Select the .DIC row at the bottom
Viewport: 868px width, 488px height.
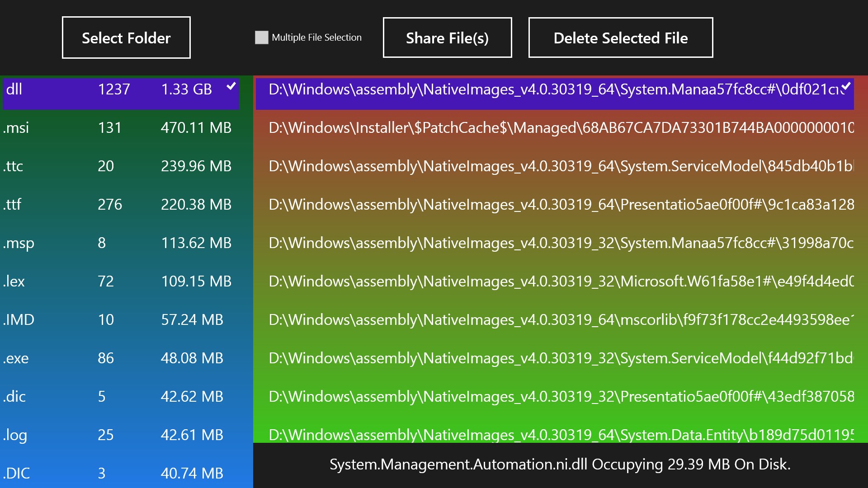coord(120,473)
